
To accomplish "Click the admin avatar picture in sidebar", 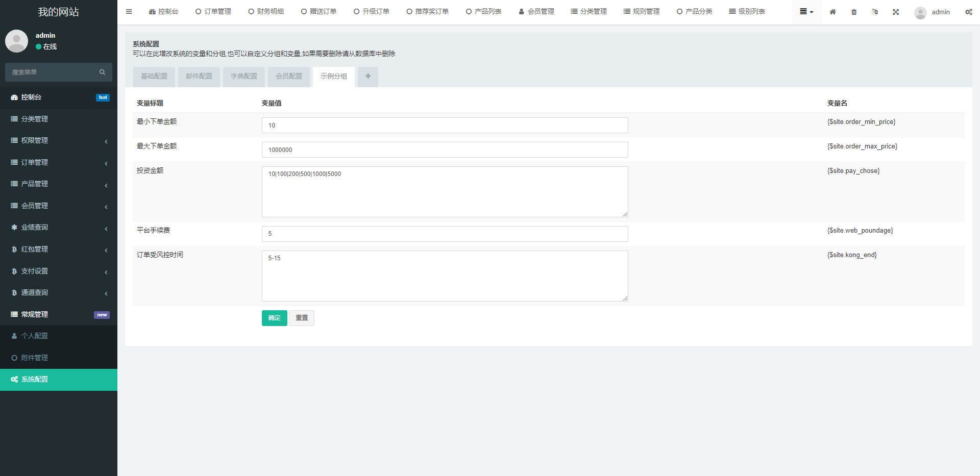I will pyautogui.click(x=16, y=41).
